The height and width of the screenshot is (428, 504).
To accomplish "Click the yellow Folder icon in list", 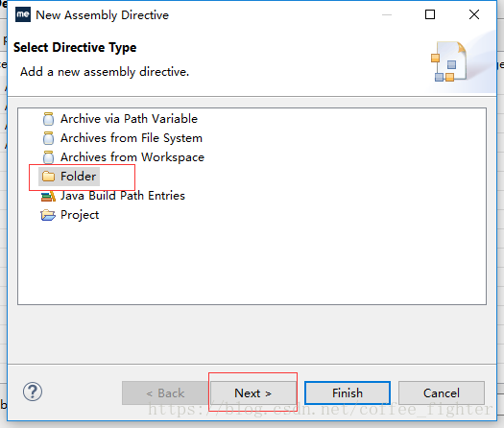I will [49, 176].
